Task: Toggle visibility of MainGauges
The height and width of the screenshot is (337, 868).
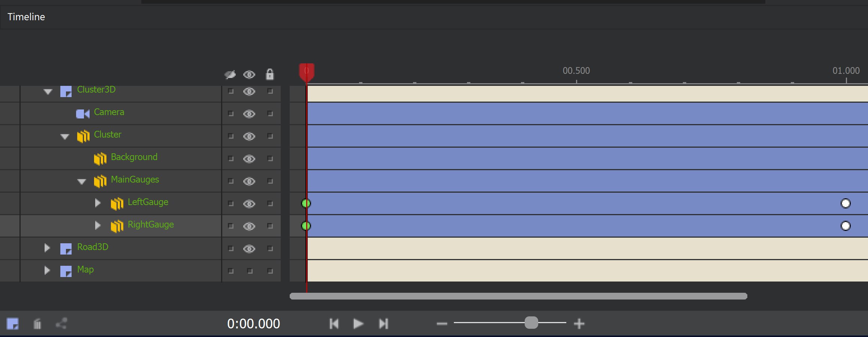Action: tap(249, 181)
